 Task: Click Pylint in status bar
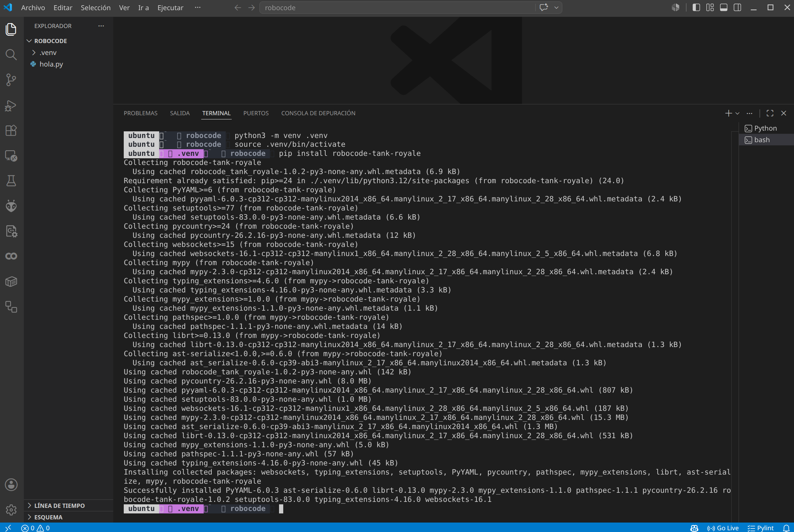[761, 528]
